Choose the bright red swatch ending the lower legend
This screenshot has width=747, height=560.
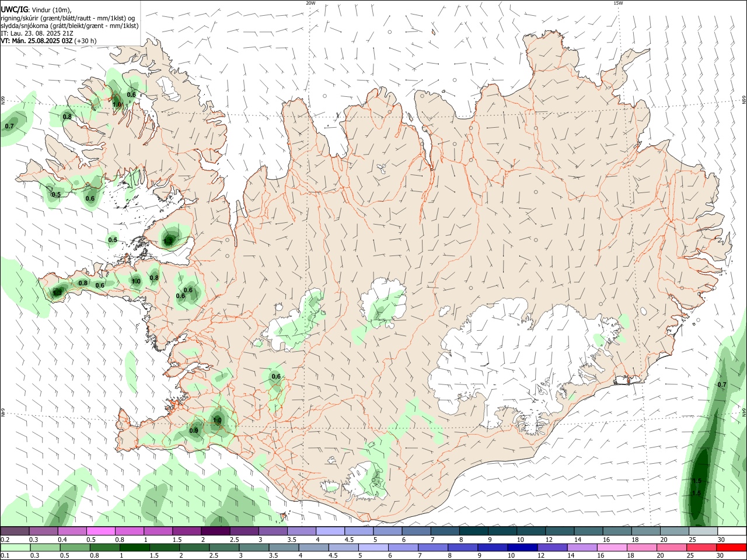coord(731,547)
